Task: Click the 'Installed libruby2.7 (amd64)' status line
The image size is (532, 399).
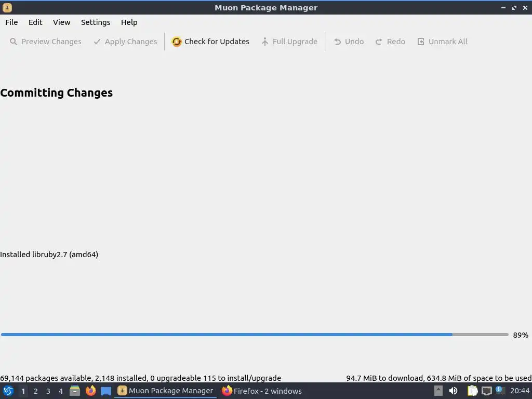Action: 49,255
